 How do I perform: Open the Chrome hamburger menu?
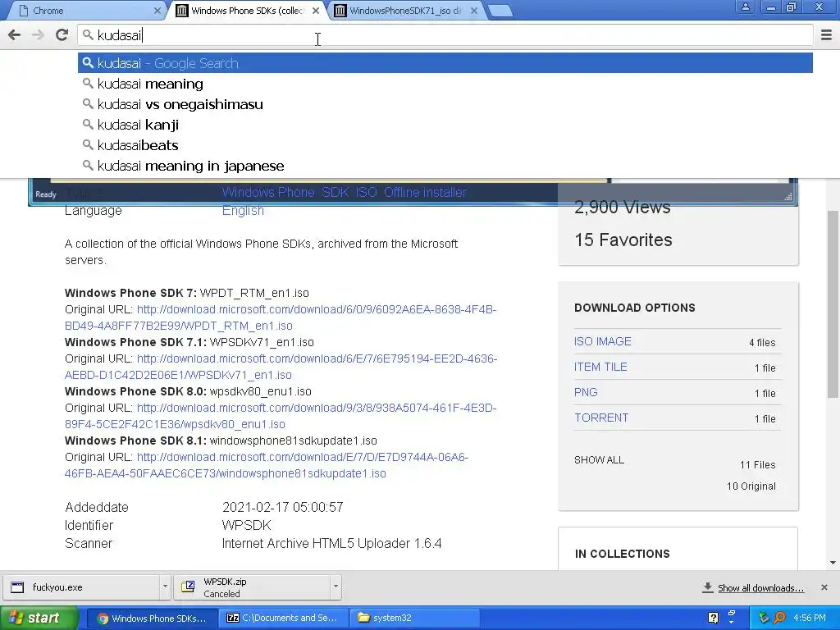tap(826, 35)
